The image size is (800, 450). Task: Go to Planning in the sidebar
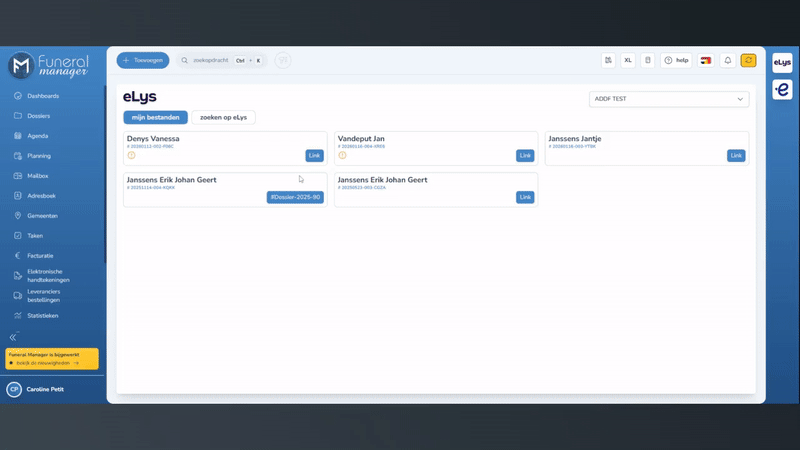coord(39,156)
